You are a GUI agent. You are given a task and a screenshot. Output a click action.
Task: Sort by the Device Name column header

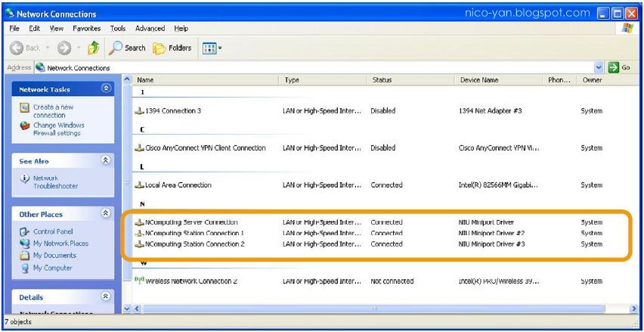[500, 80]
